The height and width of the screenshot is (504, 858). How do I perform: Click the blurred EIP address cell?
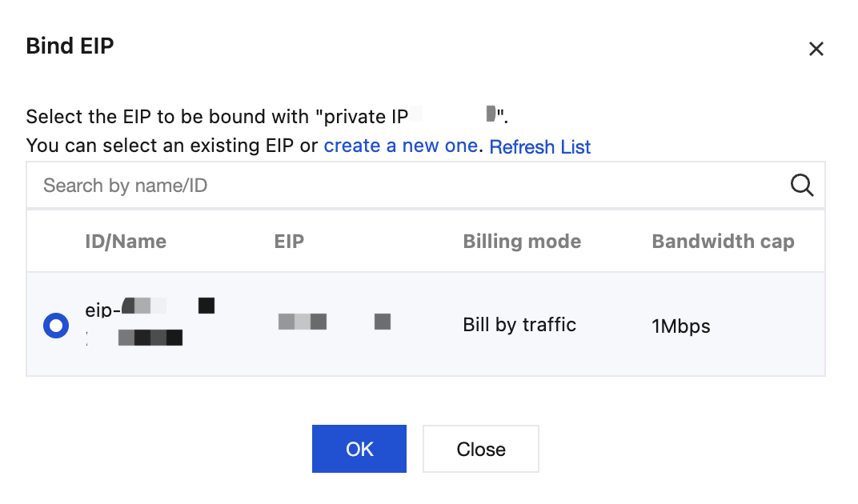click(335, 322)
